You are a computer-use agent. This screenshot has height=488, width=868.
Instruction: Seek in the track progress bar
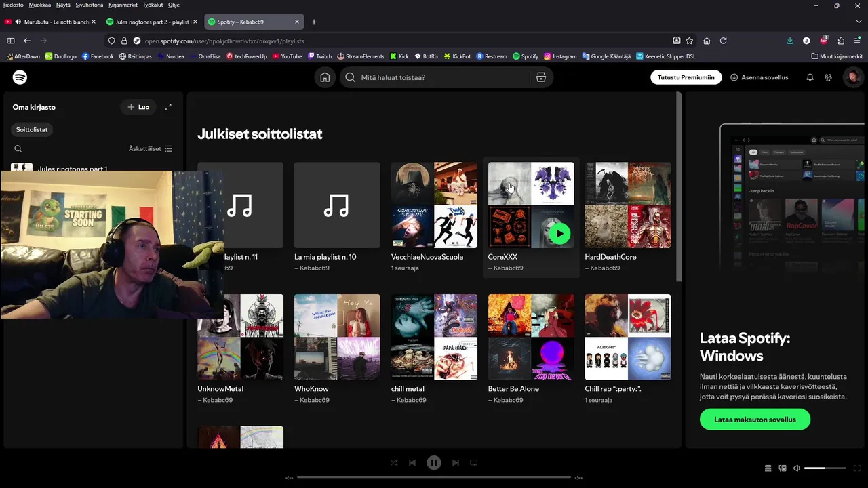tap(434, 477)
